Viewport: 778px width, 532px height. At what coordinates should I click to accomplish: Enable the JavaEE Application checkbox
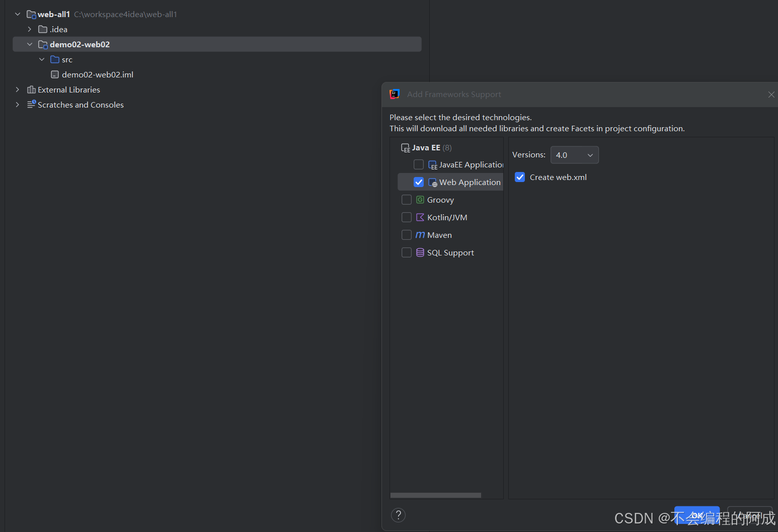pyautogui.click(x=419, y=164)
